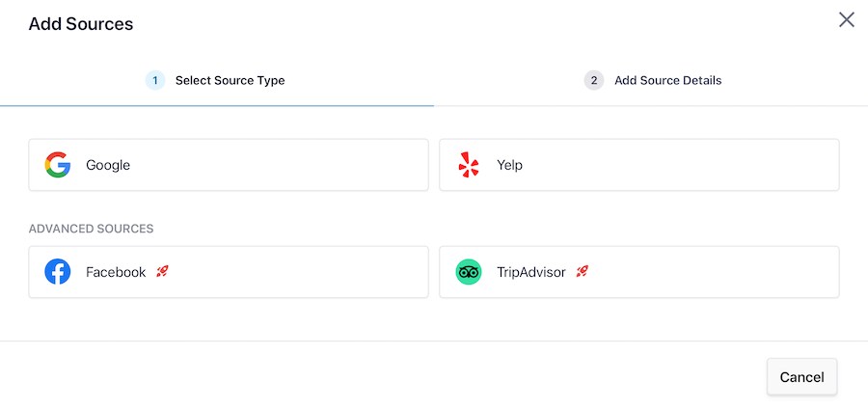Click the rocket icon beside Facebook
The width and height of the screenshot is (868, 409).
click(x=162, y=272)
